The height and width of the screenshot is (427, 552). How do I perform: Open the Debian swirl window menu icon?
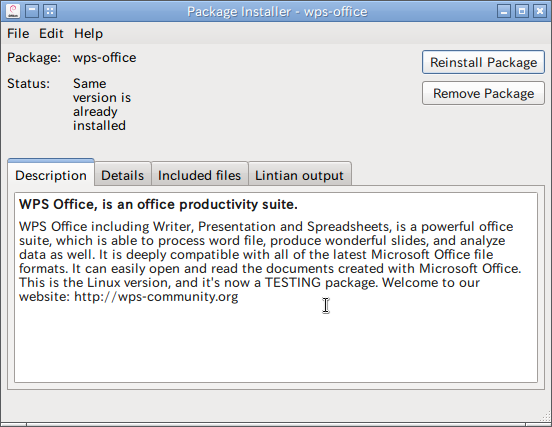click(x=13, y=11)
